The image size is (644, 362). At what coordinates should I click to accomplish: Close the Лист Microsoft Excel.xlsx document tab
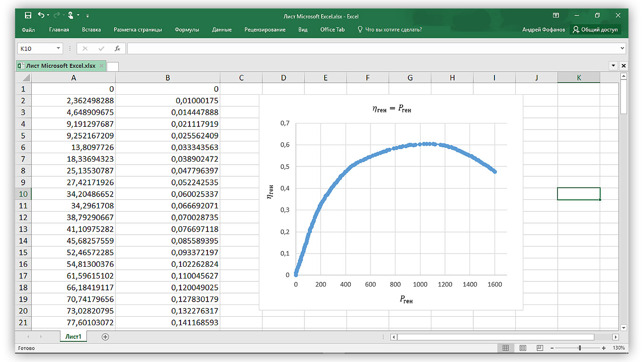tap(101, 66)
